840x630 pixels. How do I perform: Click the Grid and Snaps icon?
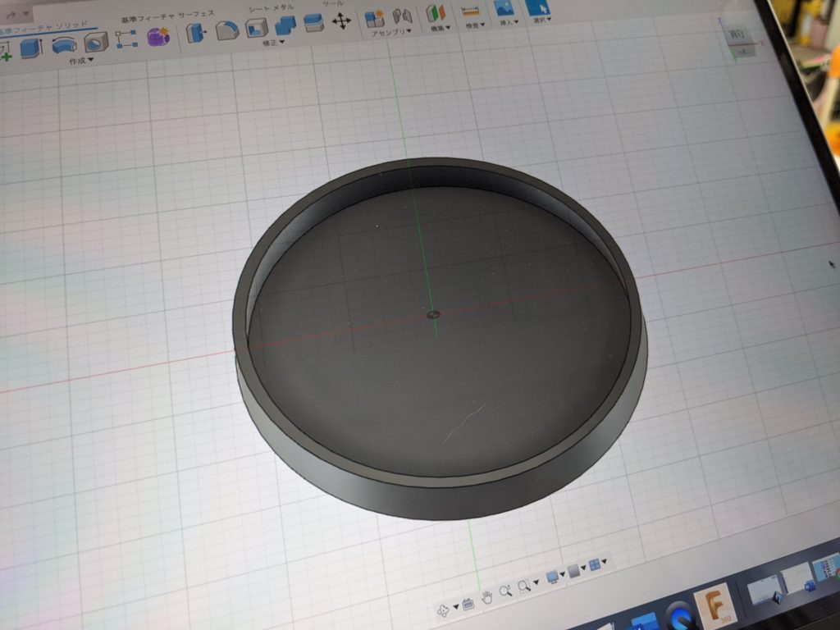pyautogui.click(x=573, y=572)
